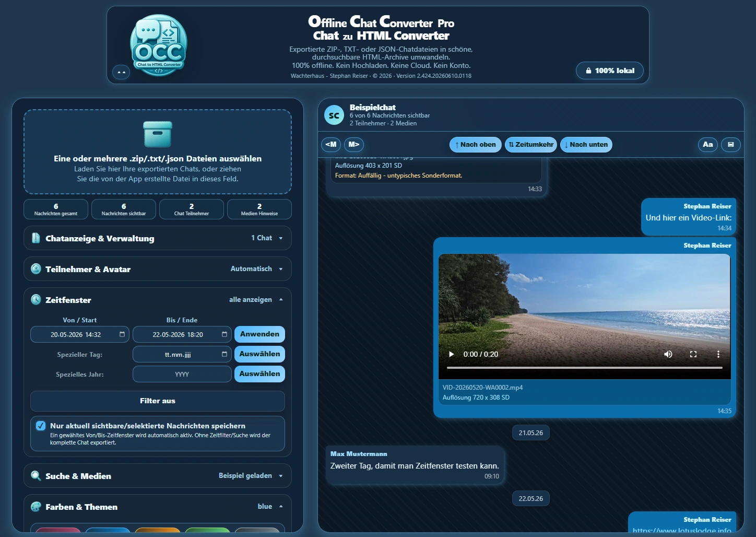Click Auswählen next to Spezieller Tag
Viewport: 756px width, 537px height.
click(259, 354)
